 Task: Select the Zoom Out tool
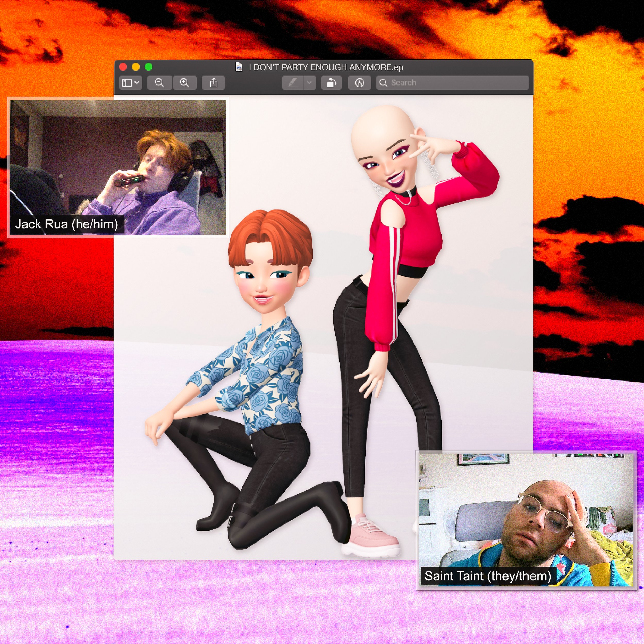click(x=160, y=83)
